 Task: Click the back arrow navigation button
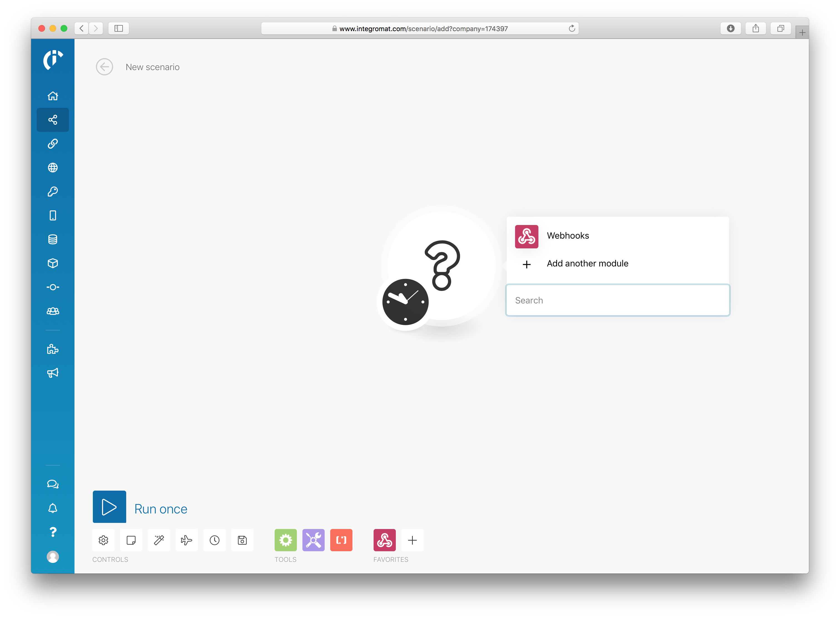(x=104, y=66)
